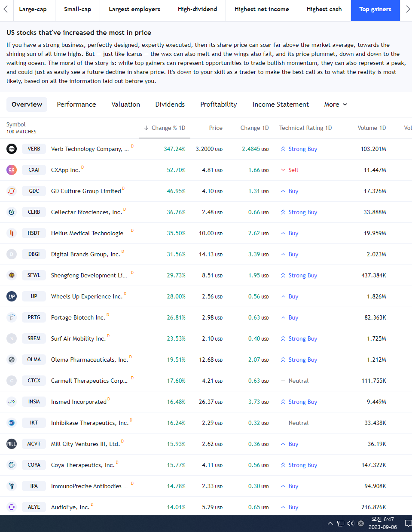Switch to Valuation column view
The height and width of the screenshot is (532, 412).
[x=125, y=105]
